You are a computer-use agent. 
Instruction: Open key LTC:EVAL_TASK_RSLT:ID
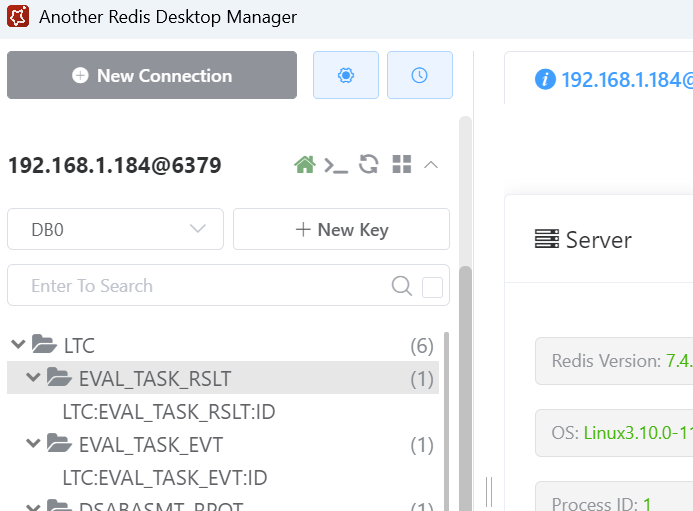tap(169, 412)
